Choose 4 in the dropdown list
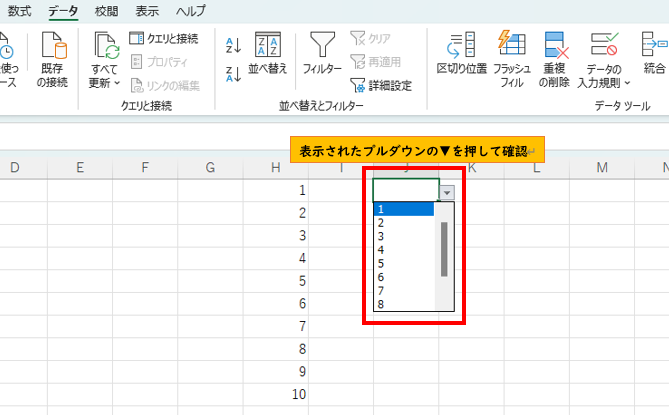 [404, 250]
